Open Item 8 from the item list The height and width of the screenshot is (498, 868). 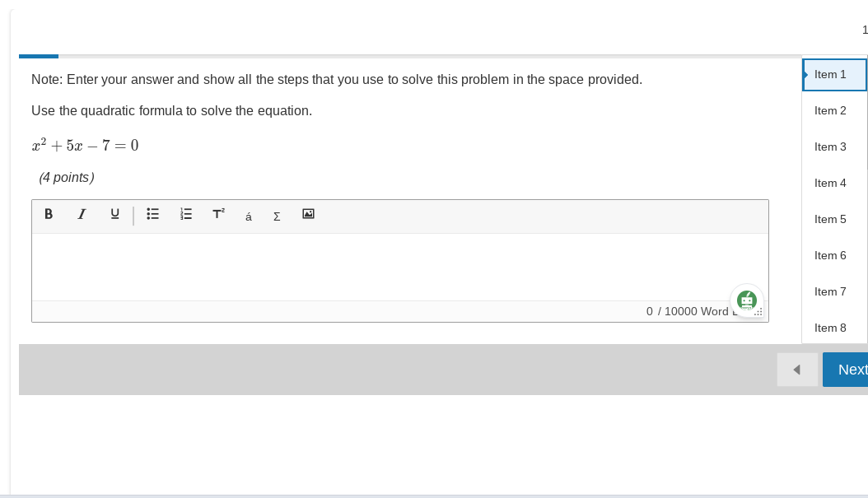click(x=829, y=328)
